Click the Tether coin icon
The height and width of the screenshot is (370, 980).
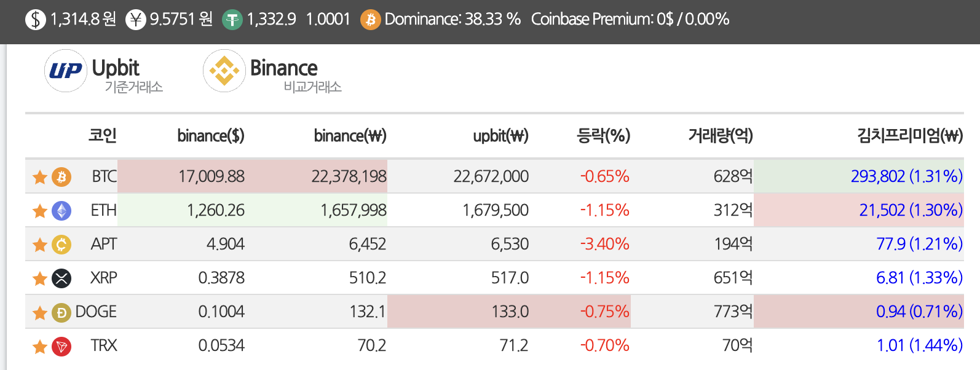[x=232, y=20]
